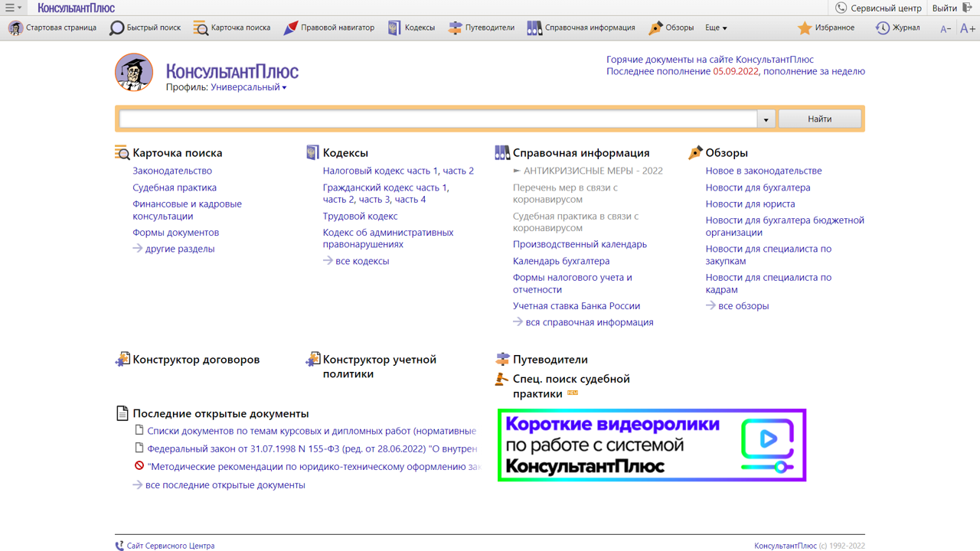The image size is (980, 551).
Task: Open the Трудовой кодекс link
Action: coord(360,216)
